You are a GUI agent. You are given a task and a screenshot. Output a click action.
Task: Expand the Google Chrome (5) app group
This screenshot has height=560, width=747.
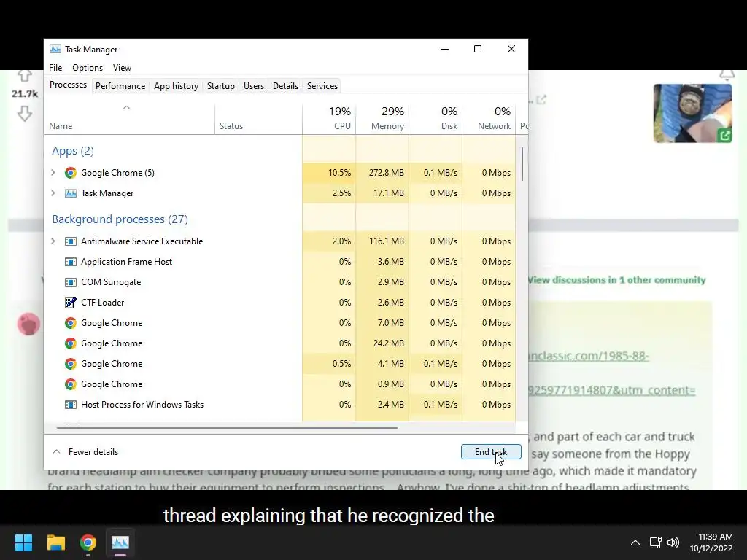point(53,173)
